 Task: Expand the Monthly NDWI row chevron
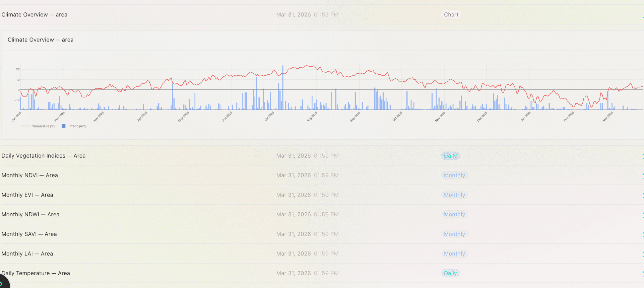click(x=643, y=215)
